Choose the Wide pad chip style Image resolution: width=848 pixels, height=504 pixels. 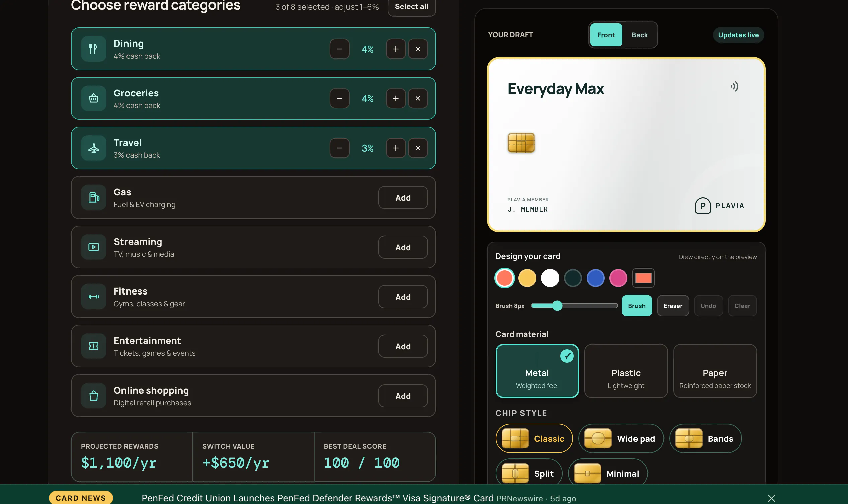click(x=620, y=439)
